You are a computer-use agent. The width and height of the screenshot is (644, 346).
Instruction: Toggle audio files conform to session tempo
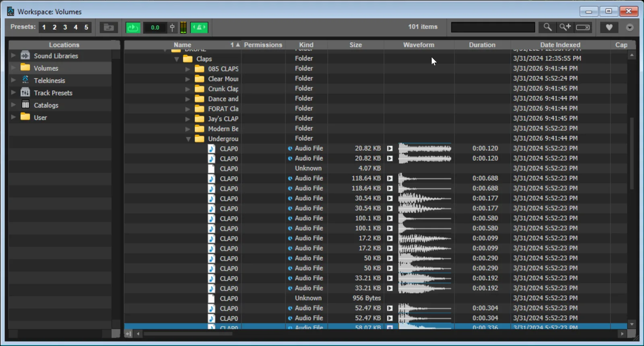tap(199, 27)
